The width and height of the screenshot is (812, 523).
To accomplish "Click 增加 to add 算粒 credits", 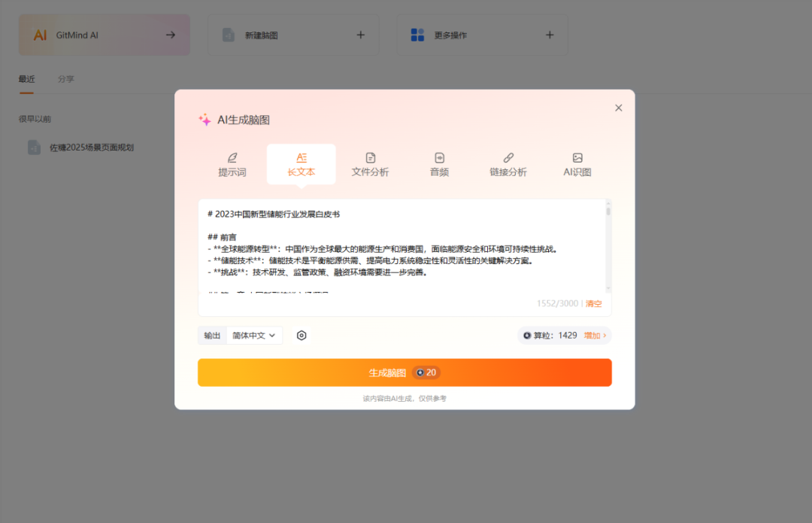I will (595, 336).
